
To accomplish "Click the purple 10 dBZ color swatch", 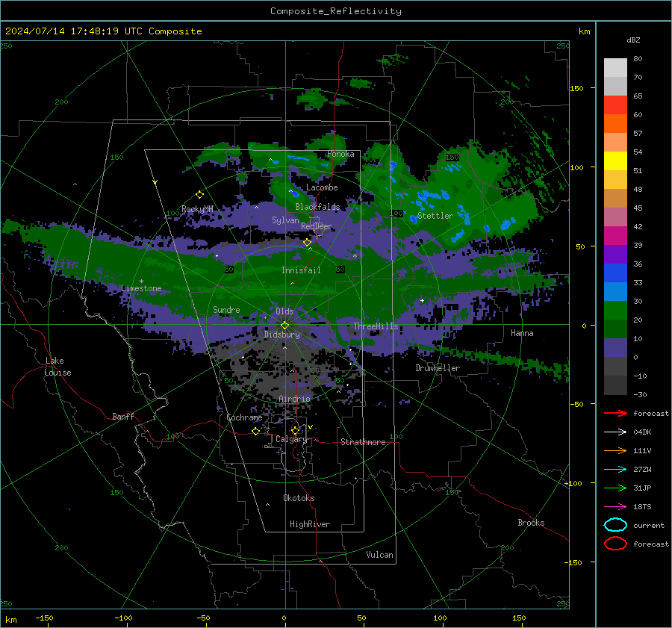I will click(615, 348).
